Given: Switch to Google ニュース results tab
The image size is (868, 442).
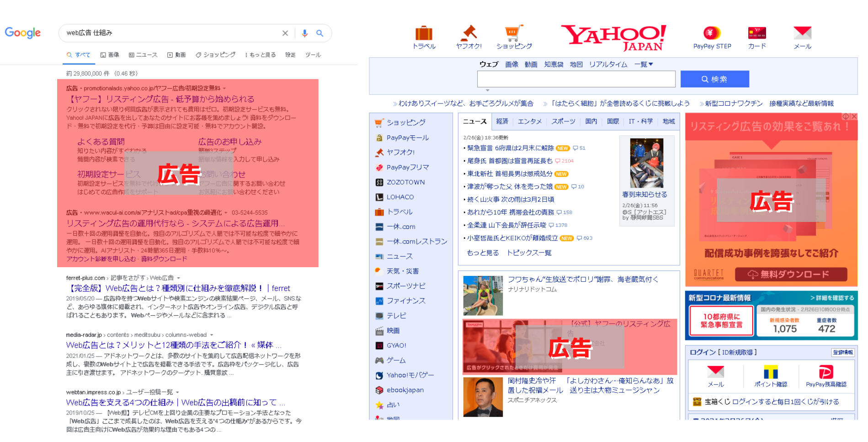Looking at the screenshot, I should [x=143, y=55].
